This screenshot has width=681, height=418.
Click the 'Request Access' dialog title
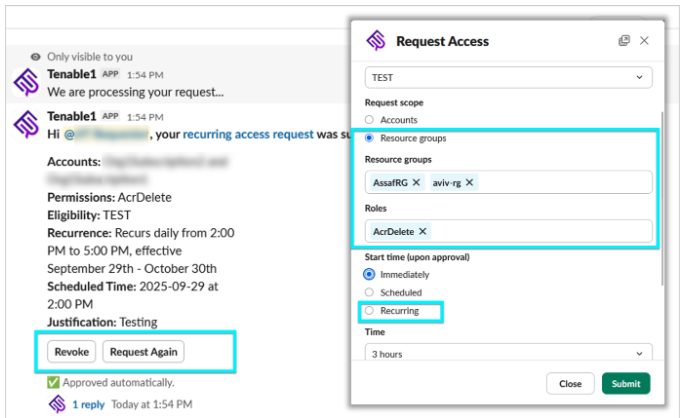point(442,41)
